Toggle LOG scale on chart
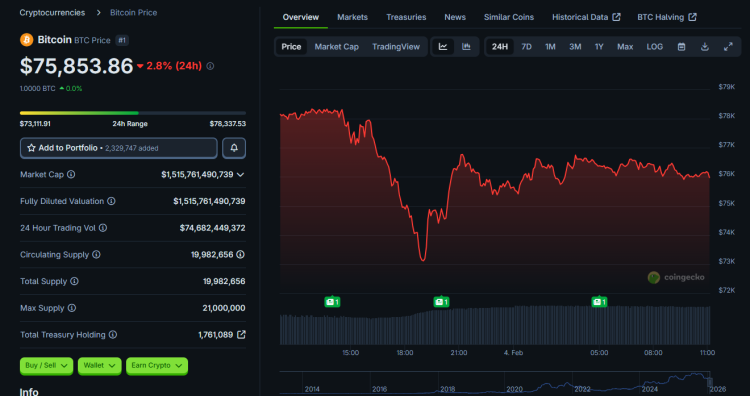This screenshot has height=396, width=750. (x=655, y=46)
